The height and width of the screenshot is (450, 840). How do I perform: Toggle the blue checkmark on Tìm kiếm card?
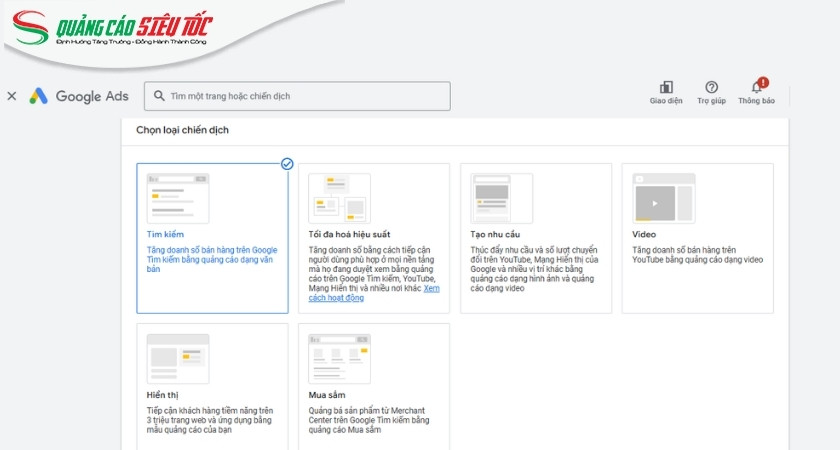[287, 164]
